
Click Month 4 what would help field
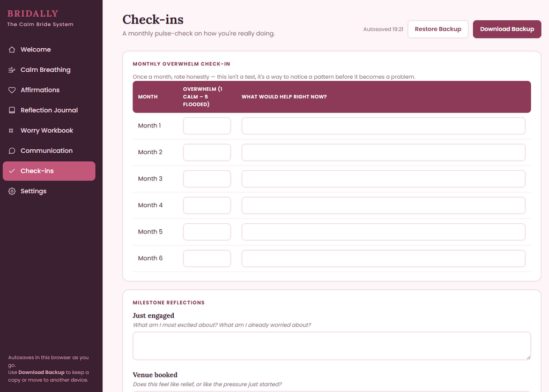(383, 206)
